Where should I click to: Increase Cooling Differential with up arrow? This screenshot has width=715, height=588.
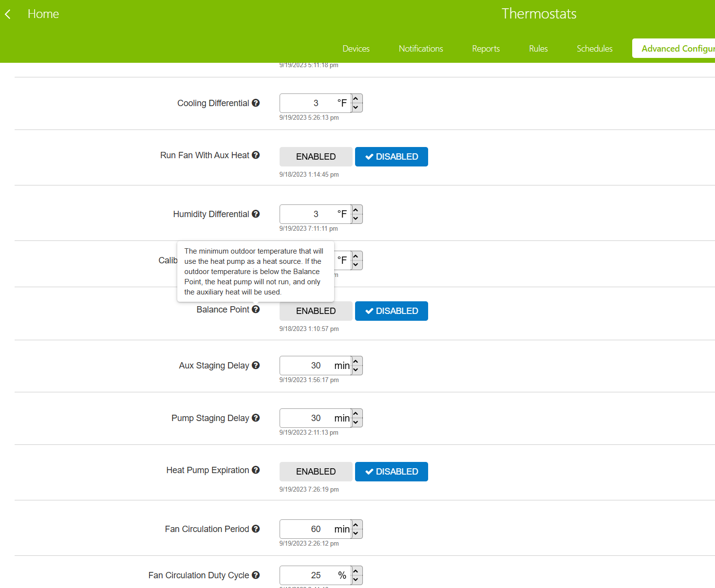pos(356,99)
